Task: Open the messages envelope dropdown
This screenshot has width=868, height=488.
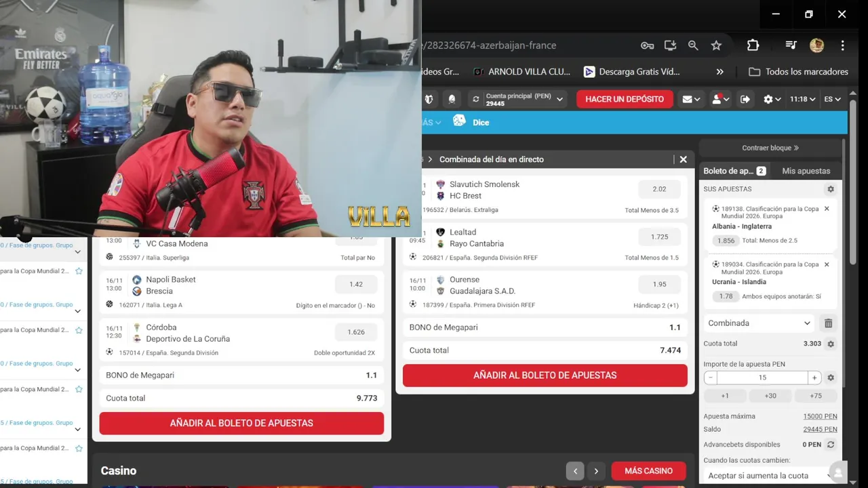Action: pos(691,99)
